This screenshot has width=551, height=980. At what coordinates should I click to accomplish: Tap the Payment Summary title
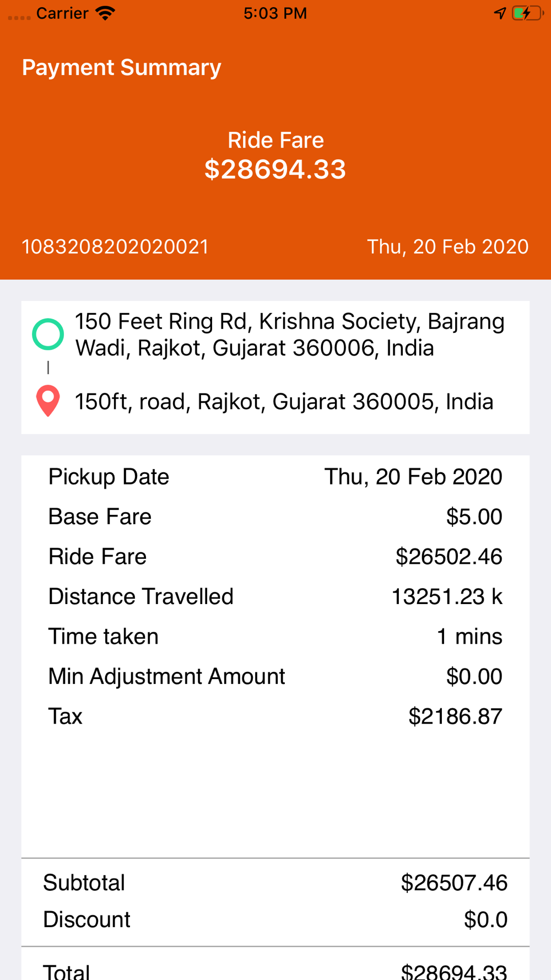(121, 67)
